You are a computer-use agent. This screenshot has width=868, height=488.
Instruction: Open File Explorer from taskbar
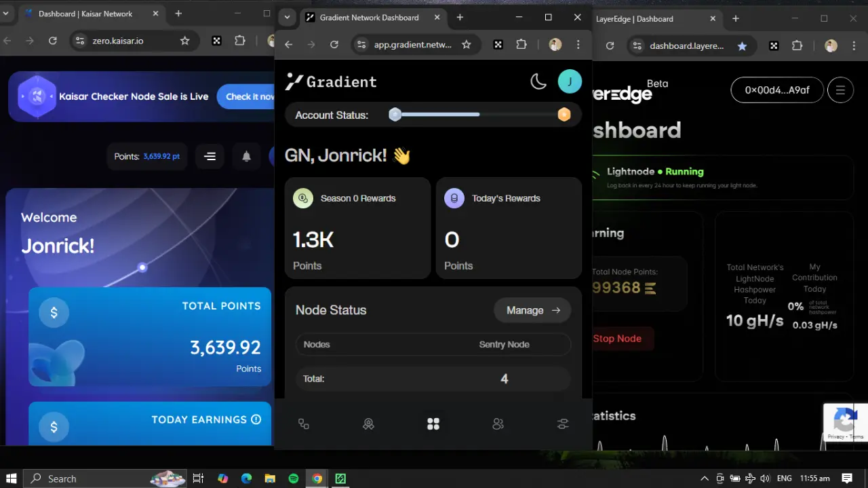[x=270, y=478]
